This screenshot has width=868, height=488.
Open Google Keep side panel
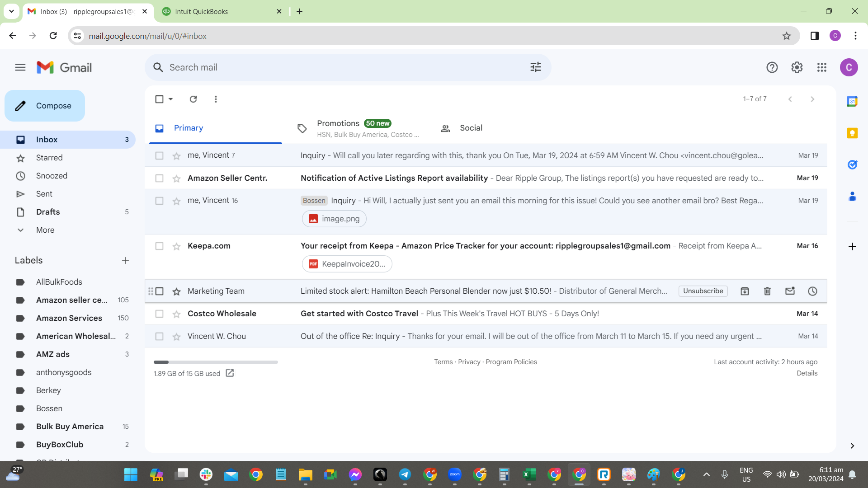pyautogui.click(x=852, y=133)
